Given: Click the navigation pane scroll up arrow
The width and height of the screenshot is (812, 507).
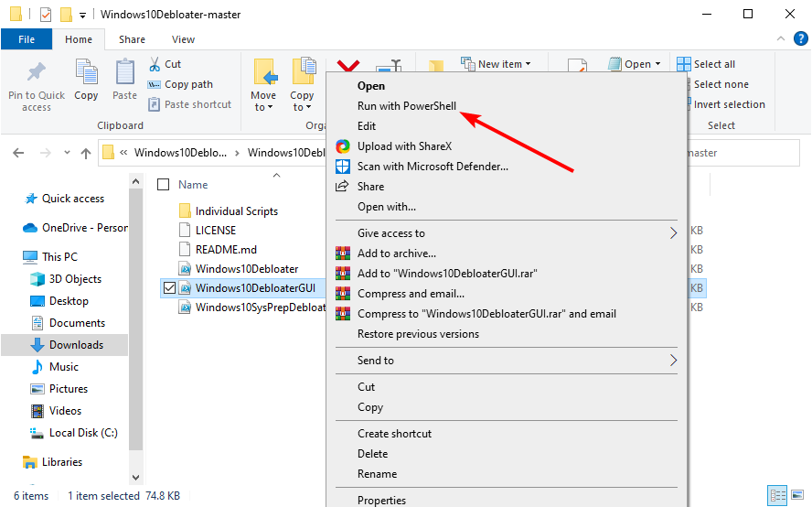Looking at the screenshot, I should point(135,181).
